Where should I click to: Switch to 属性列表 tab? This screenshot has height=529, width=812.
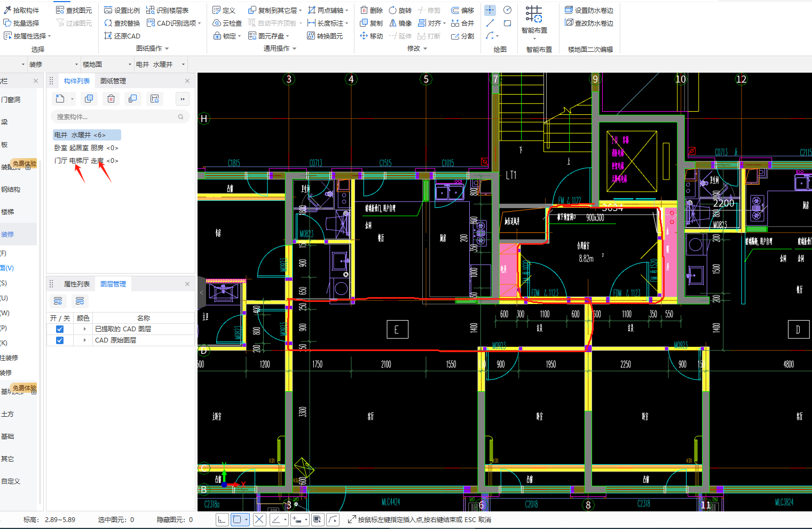[77, 284]
